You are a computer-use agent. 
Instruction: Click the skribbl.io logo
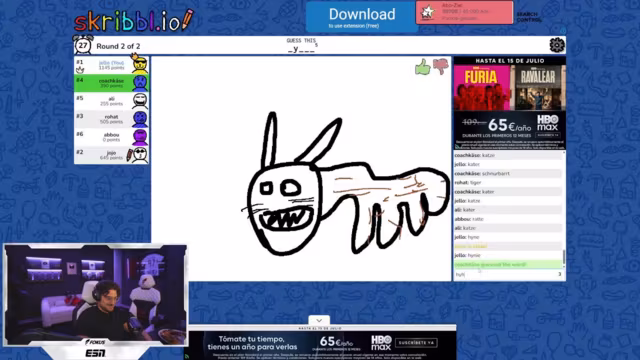point(133,20)
